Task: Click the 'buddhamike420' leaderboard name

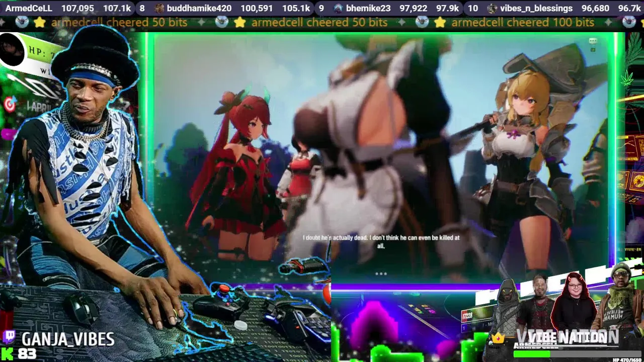Action: (199, 8)
